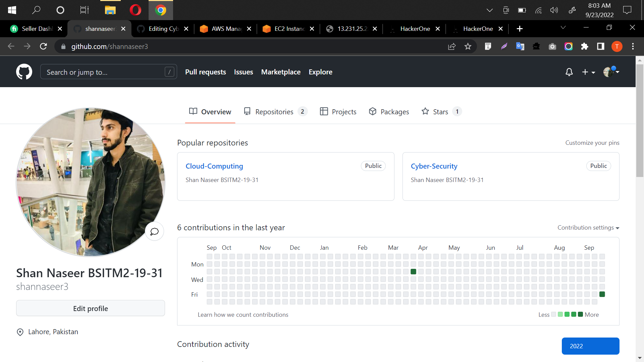The height and width of the screenshot is (362, 644).
Task: Open the notifications bell
Action: click(569, 72)
